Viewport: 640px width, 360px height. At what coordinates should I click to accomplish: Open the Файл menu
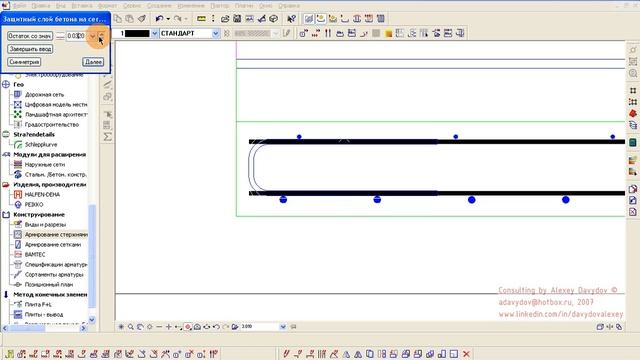[x=19, y=6]
